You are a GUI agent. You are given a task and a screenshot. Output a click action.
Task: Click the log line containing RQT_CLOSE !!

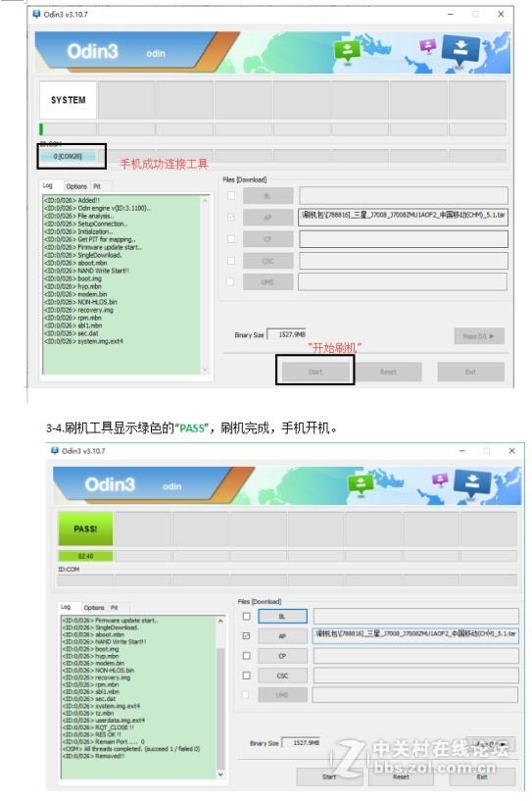point(98,727)
